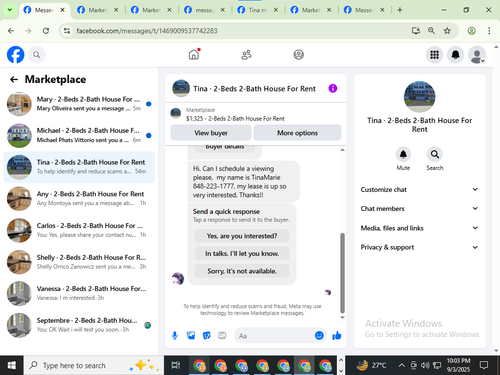The image size is (500, 375).
Task: Go back with the browser back arrow
Action: 11,31
